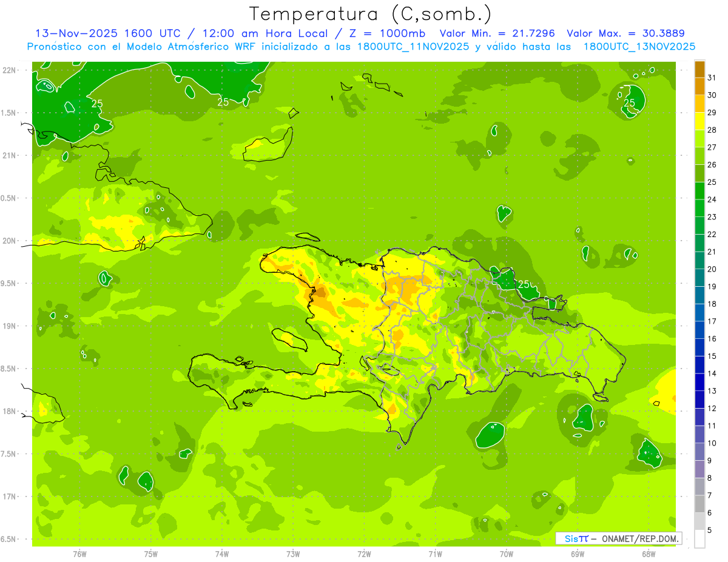
Task: Click the dark green patch south of Hispaniola near 70W
Action: coord(490,435)
